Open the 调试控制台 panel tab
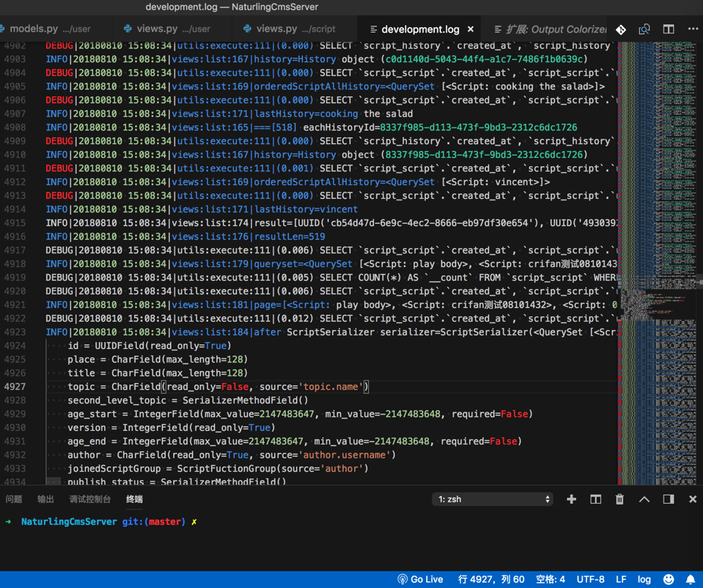The width and height of the screenshot is (703, 588). click(90, 499)
